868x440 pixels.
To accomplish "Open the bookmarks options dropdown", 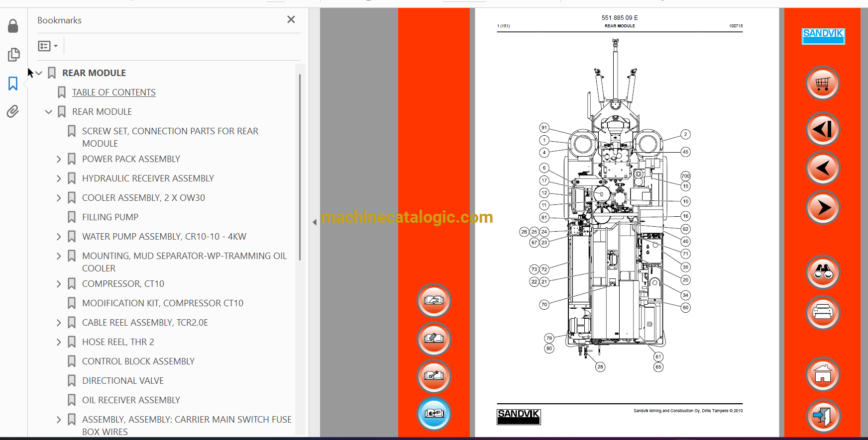I will pos(48,46).
